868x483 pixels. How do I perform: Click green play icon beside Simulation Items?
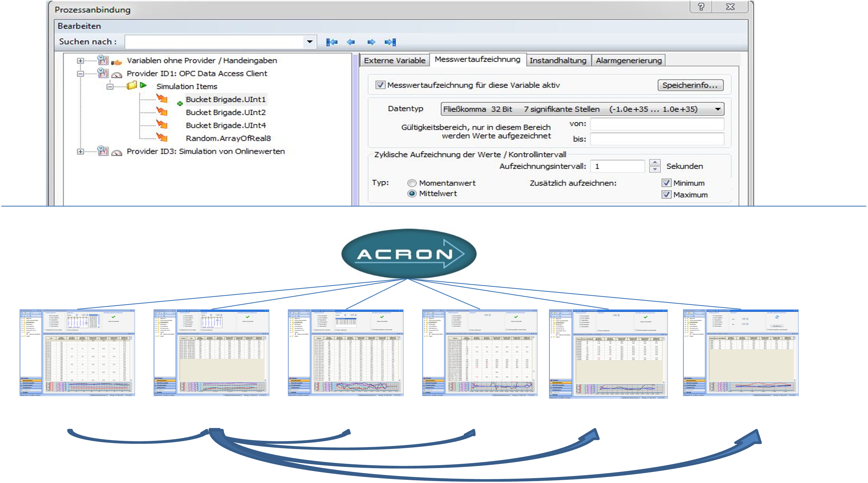click(143, 85)
